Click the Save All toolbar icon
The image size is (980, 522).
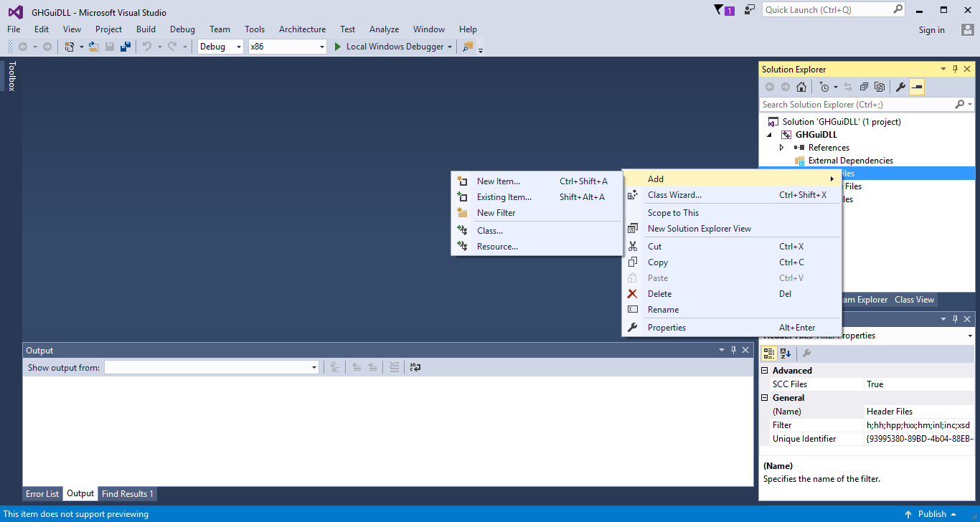point(126,47)
